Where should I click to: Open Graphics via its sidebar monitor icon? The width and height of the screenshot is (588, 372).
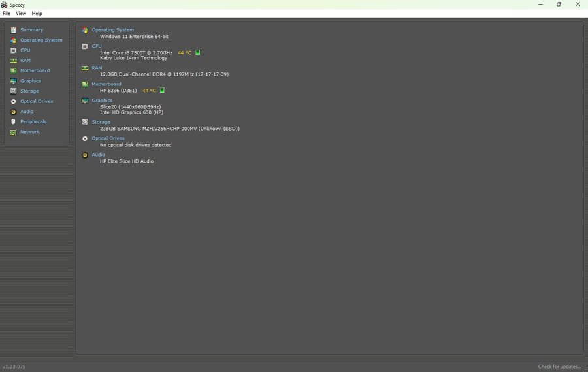(14, 81)
